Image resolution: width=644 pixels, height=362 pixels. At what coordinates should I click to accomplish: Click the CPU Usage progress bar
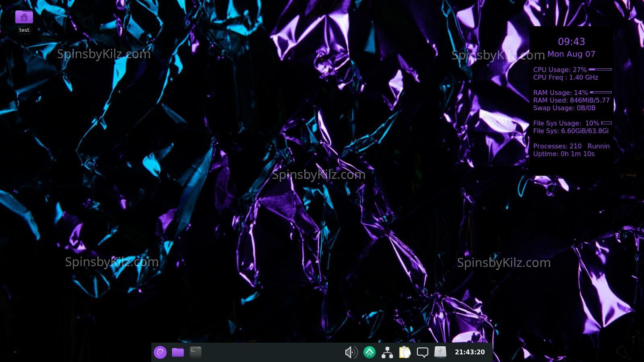pos(600,70)
